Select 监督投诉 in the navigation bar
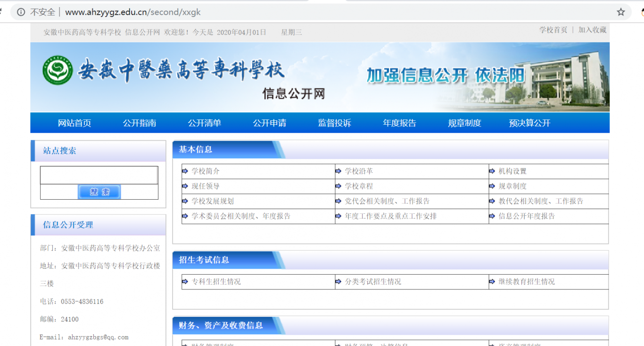 coord(335,123)
